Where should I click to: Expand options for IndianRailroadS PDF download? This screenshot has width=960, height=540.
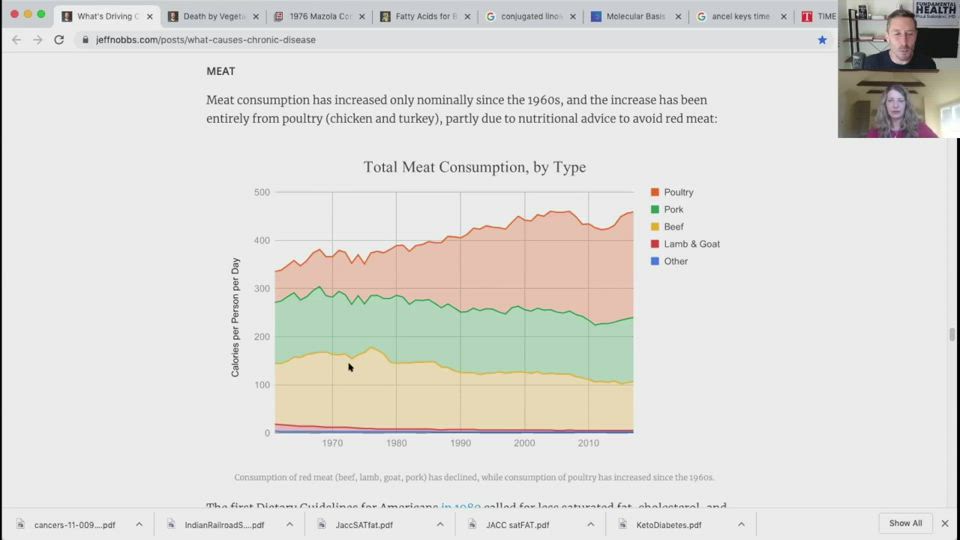tap(289, 524)
